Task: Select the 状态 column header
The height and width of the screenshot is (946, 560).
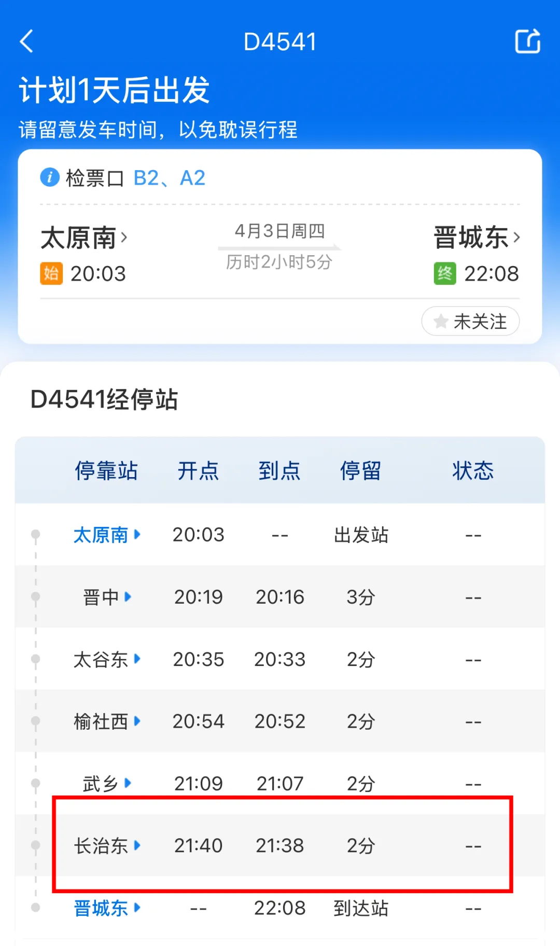Action: (473, 470)
